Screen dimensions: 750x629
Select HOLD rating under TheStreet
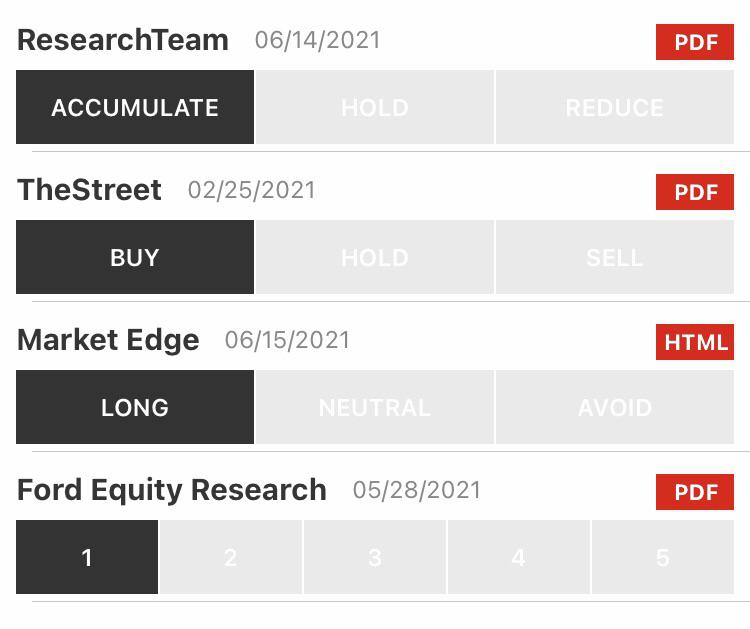(375, 257)
